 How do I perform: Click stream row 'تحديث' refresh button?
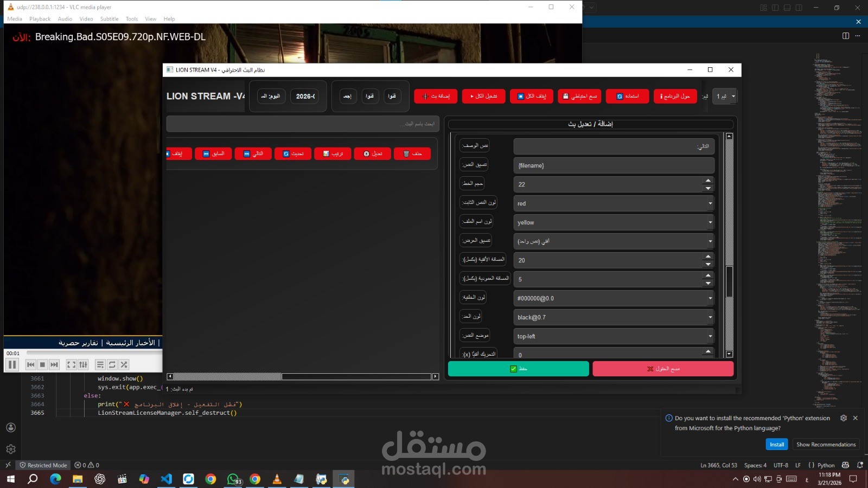[293, 154]
